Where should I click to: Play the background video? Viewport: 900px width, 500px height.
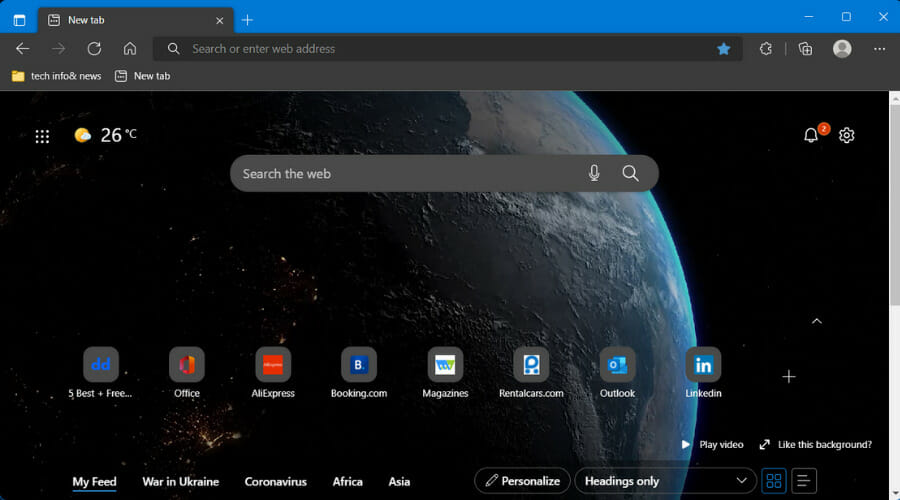[712, 444]
